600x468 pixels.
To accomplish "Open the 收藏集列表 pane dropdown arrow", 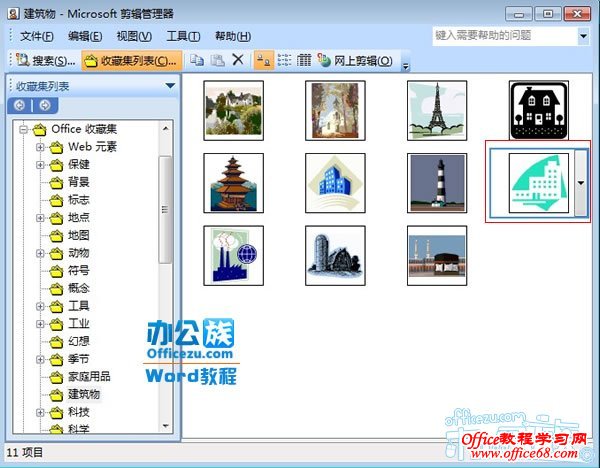I will tap(170, 85).
